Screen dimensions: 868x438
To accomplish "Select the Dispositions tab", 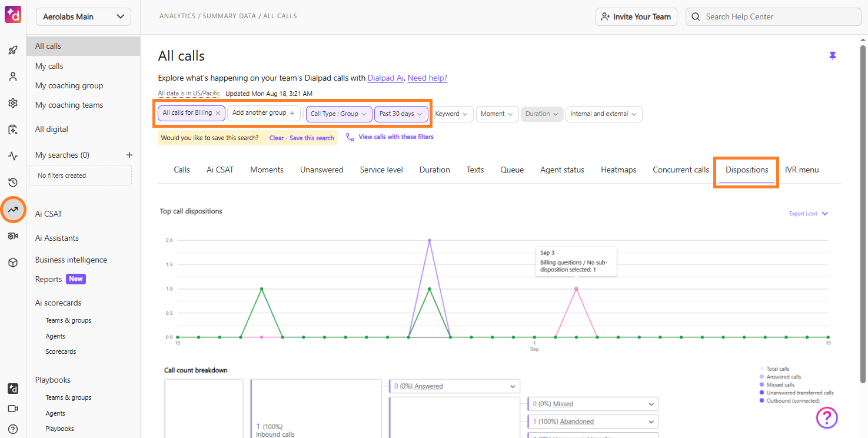I will (x=747, y=170).
